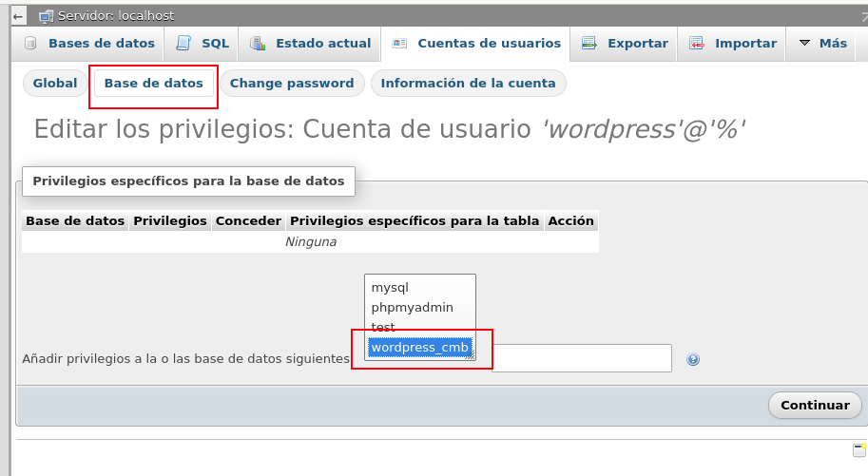
Task: Click the database name text field
Action: click(x=580, y=358)
